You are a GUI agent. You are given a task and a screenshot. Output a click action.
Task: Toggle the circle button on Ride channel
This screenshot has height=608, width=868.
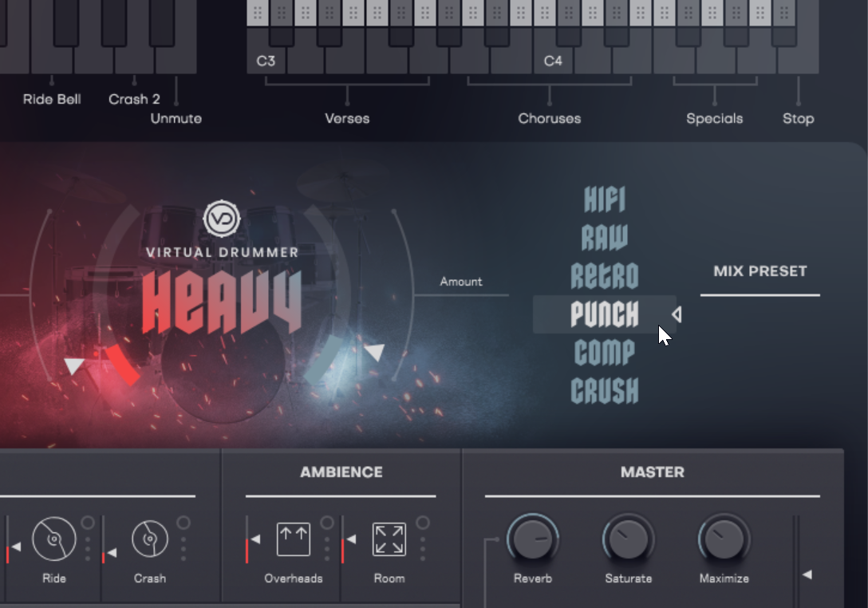coord(88,522)
